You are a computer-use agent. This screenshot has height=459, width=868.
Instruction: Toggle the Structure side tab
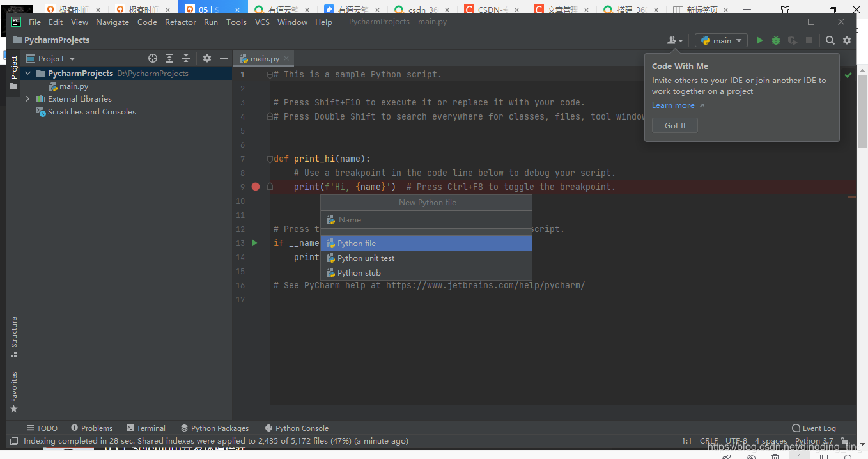pyautogui.click(x=14, y=337)
